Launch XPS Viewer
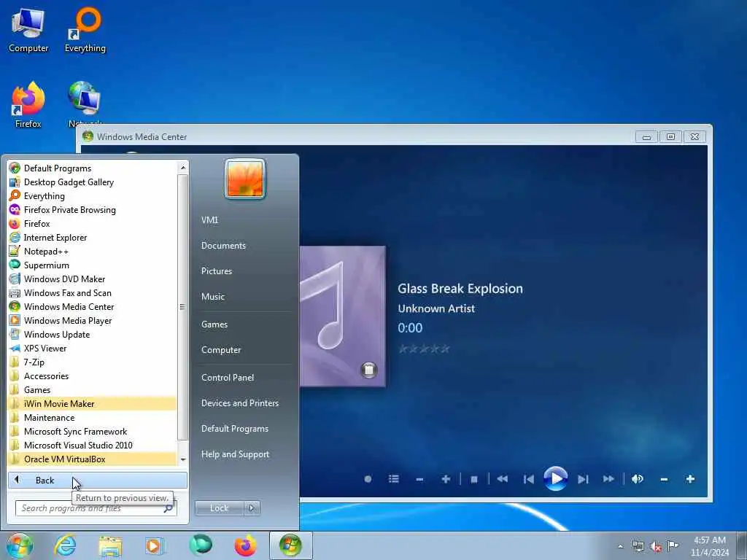This screenshot has width=747, height=560. point(93,348)
